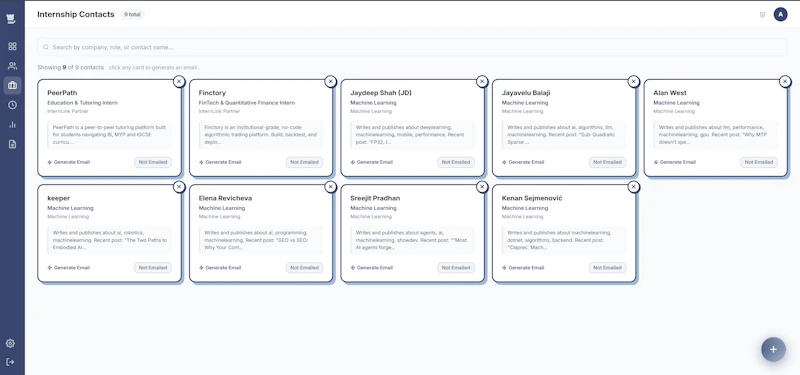This screenshot has width=800, height=375.
Task: Generate email for Finctory
Action: click(x=220, y=162)
